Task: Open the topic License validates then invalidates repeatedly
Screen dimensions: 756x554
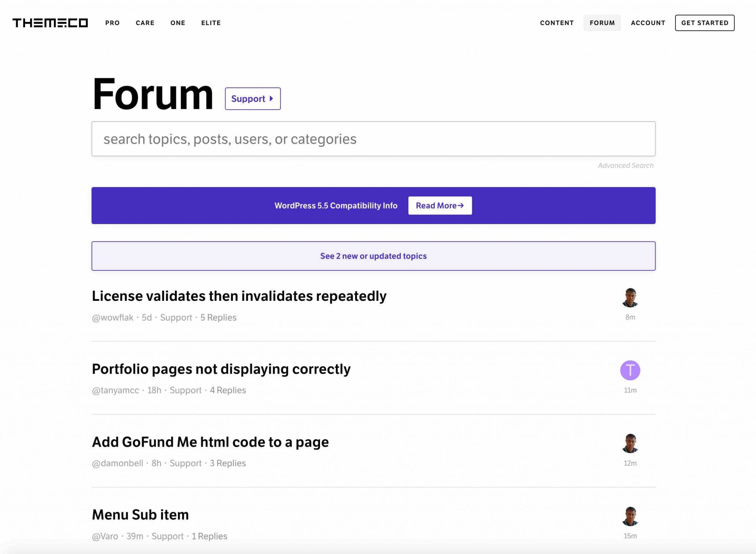Action: [239, 295]
